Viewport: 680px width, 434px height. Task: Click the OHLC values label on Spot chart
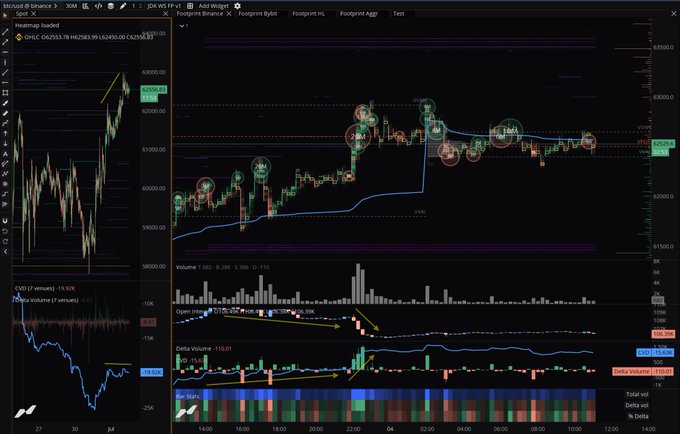tap(88, 37)
